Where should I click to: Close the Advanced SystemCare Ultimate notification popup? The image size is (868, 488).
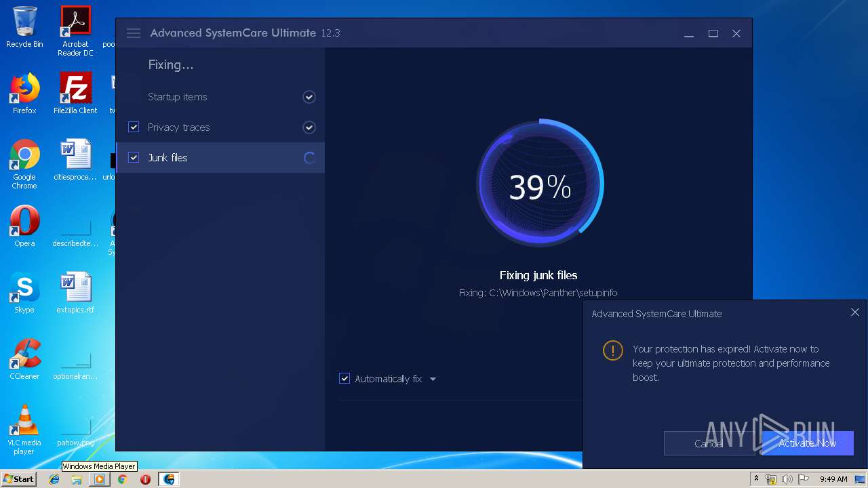pos(854,312)
